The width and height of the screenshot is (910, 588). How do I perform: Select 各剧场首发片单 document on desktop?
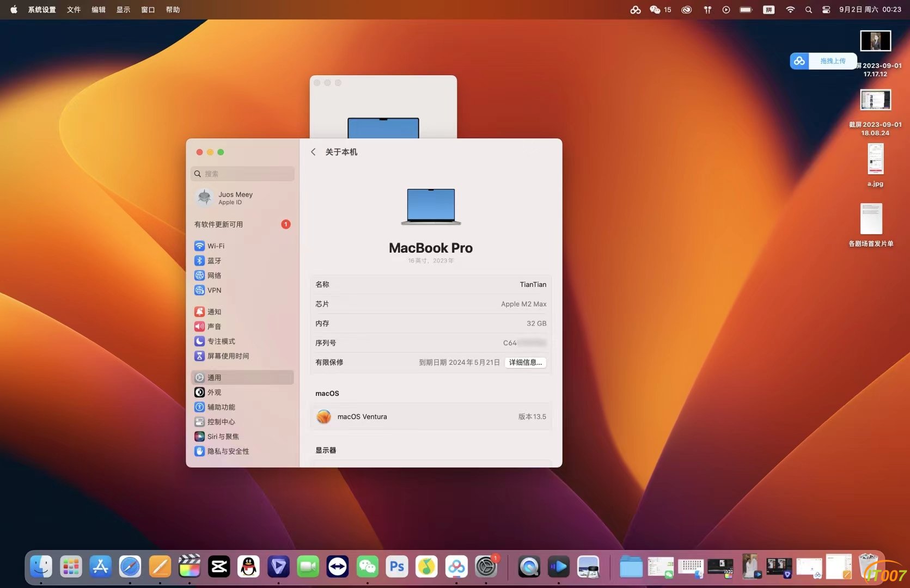pyautogui.click(x=871, y=225)
